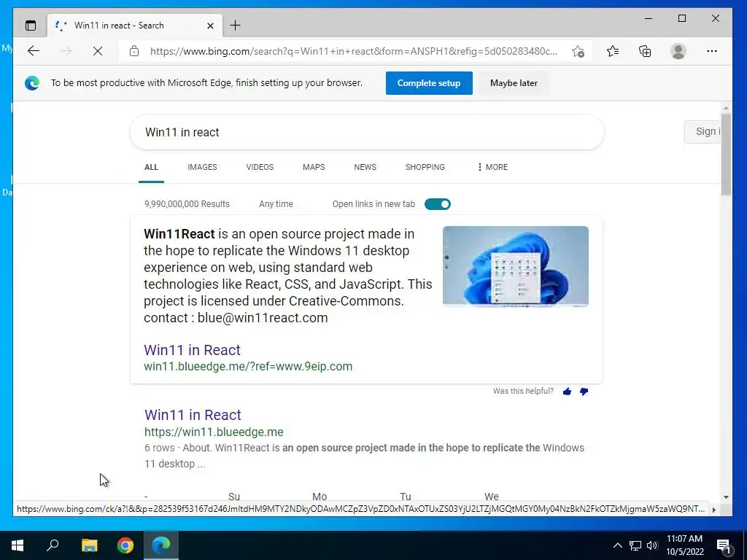This screenshot has height=560, width=747.
Task: Open the profile avatar menu
Action: click(x=678, y=51)
